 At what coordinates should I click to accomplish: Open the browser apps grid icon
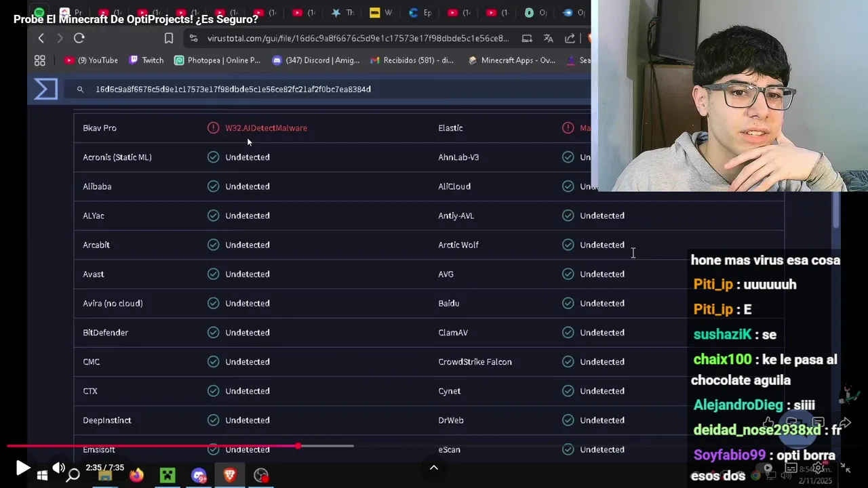(x=40, y=60)
